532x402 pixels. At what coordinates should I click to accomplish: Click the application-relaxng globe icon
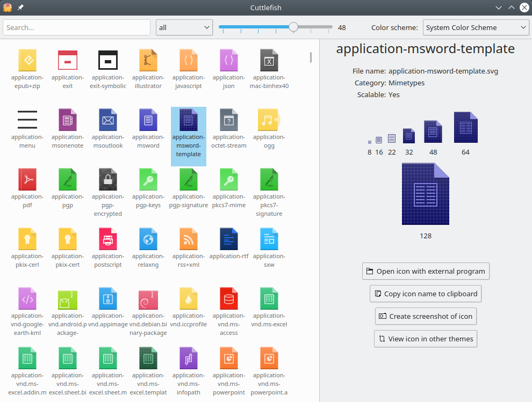[x=148, y=239]
